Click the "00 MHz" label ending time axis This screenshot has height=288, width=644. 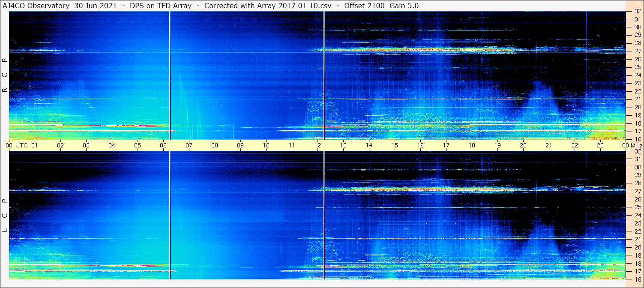point(632,145)
